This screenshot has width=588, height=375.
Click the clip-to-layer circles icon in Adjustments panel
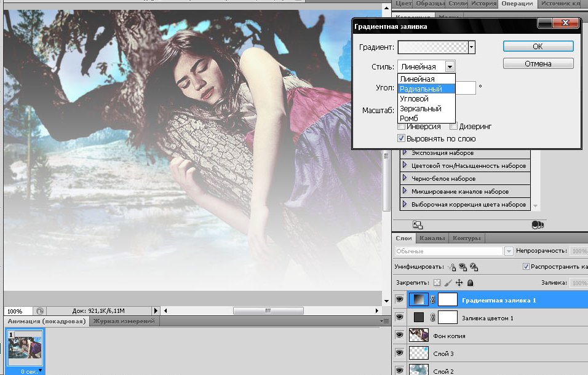538,225
